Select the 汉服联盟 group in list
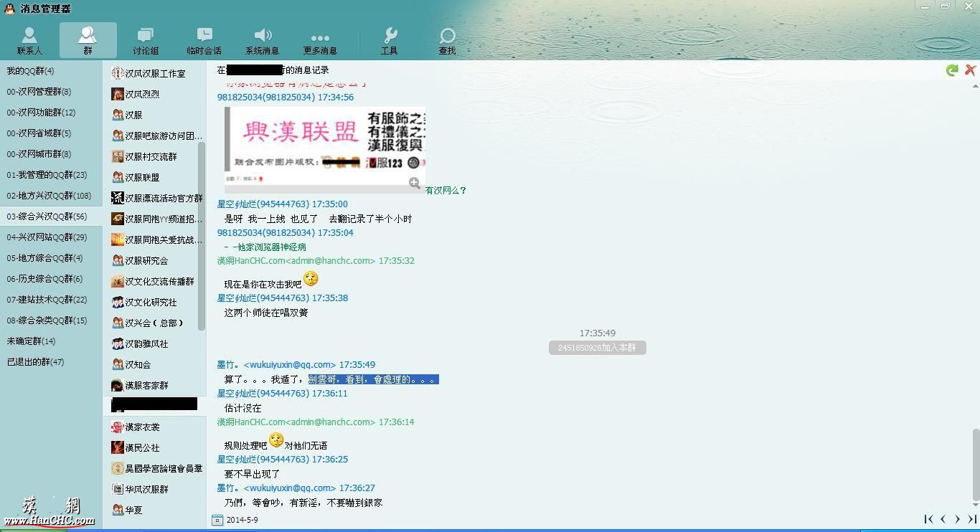Viewport: 980px width, 532px height. click(x=142, y=177)
